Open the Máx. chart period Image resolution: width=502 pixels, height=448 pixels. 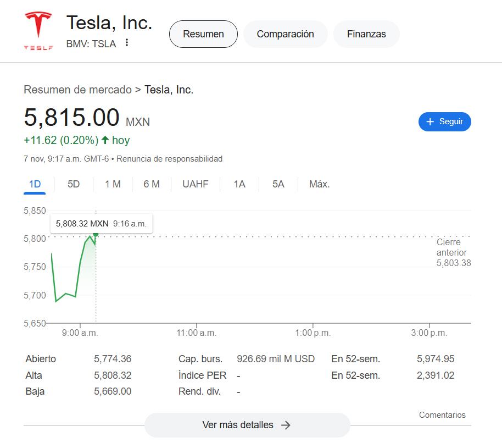click(x=318, y=184)
